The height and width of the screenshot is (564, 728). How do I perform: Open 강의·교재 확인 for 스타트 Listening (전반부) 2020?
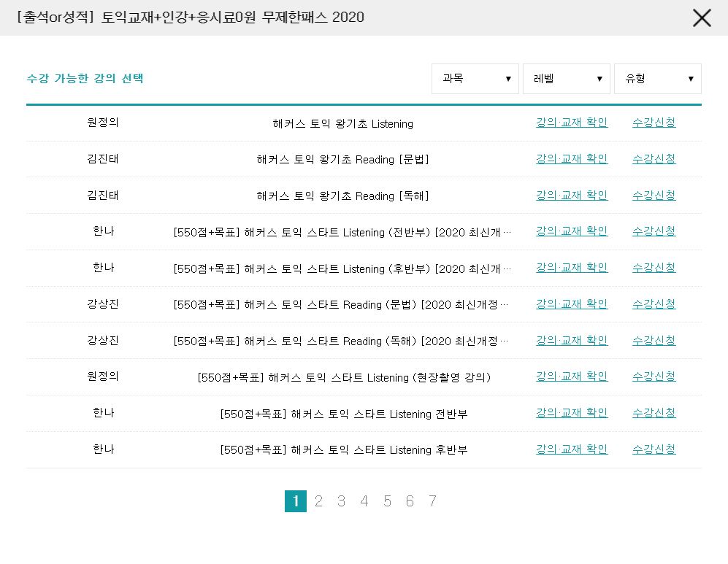[572, 231]
